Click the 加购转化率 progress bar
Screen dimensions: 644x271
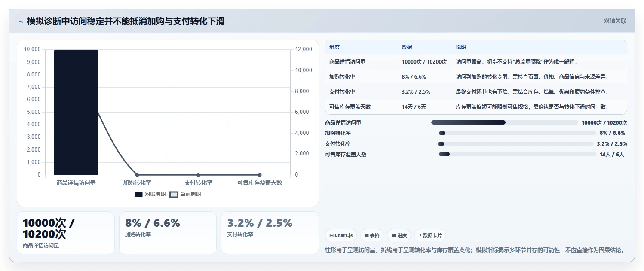pyautogui.click(x=518, y=133)
